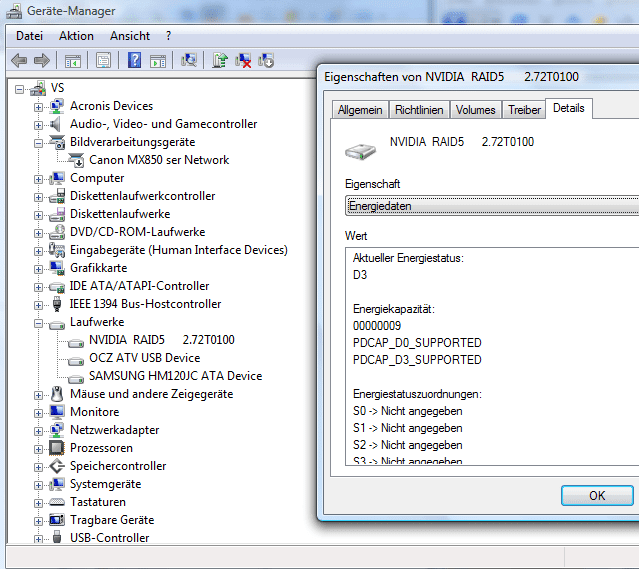Click the blue Help toolbar icon
The width and height of the screenshot is (639, 569).
click(134, 60)
